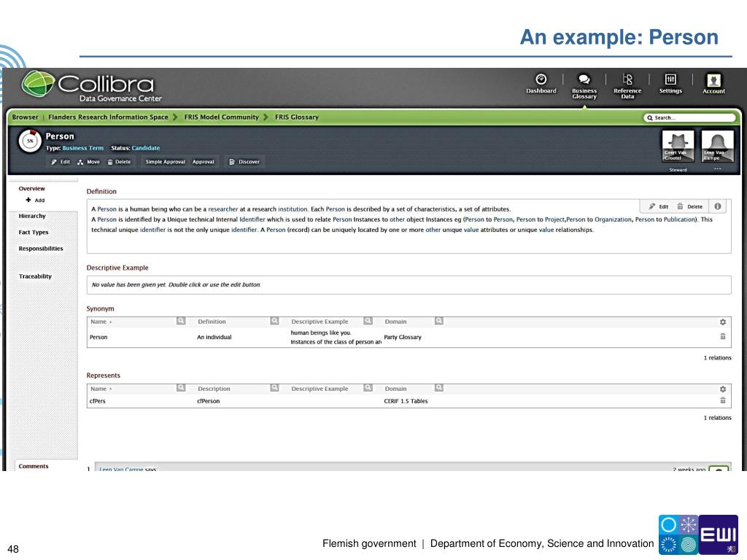The width and height of the screenshot is (747, 560).
Task: Filter Synonym table by Domain search icon
Action: (x=438, y=321)
